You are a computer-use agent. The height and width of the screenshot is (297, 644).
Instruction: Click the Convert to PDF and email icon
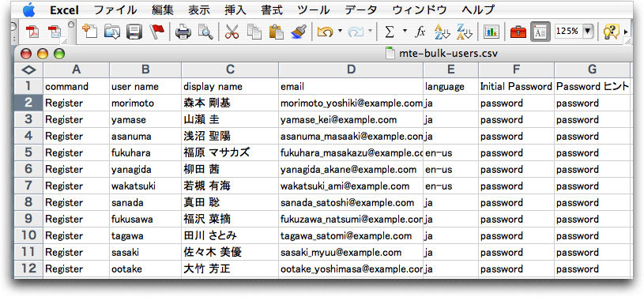pos(55,32)
